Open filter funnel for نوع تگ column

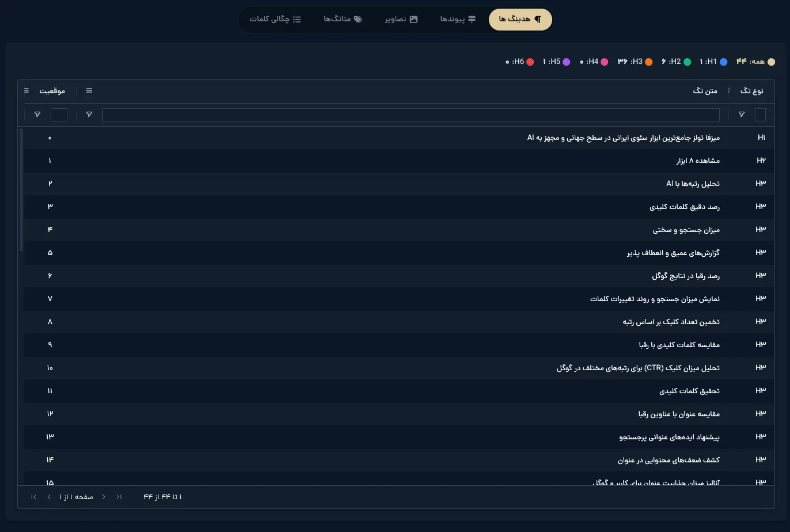[x=742, y=115]
